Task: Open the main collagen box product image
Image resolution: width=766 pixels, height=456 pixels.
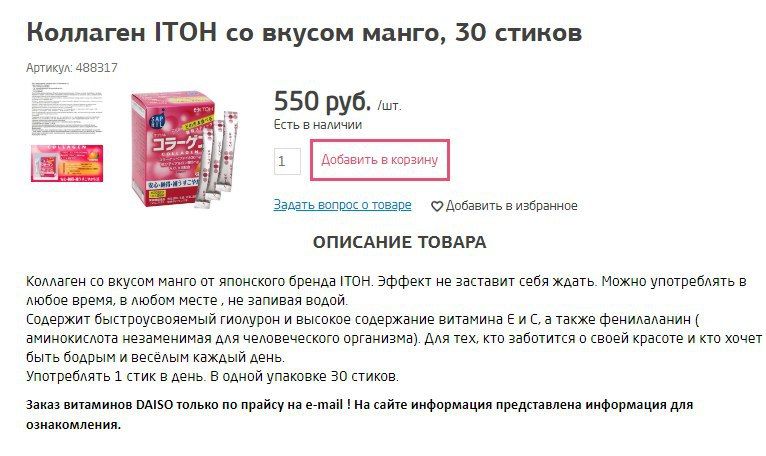Action: (185, 150)
